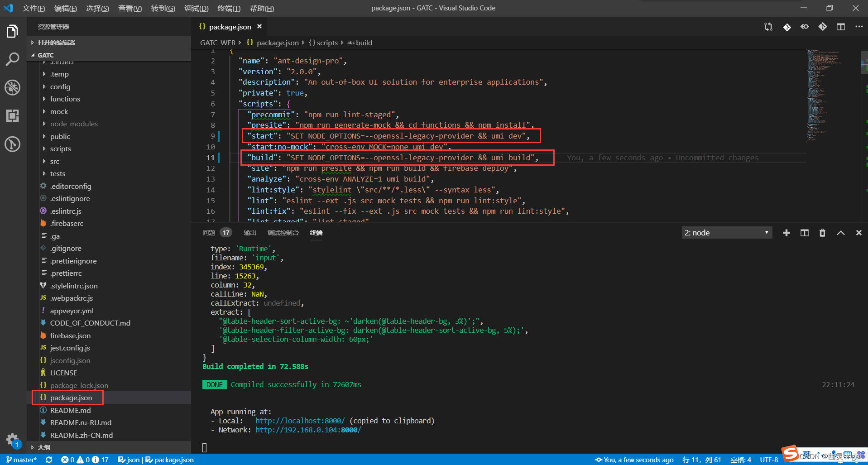Kill the terminal with trash icon
The height and width of the screenshot is (465, 868).
pos(822,233)
